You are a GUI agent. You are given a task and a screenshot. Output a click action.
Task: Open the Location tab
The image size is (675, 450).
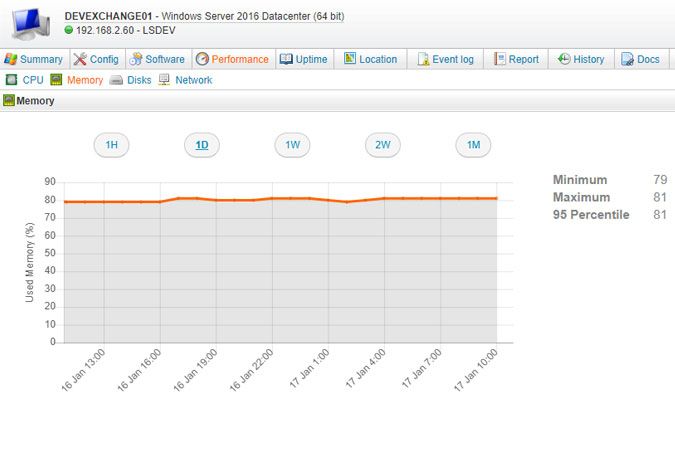370,60
